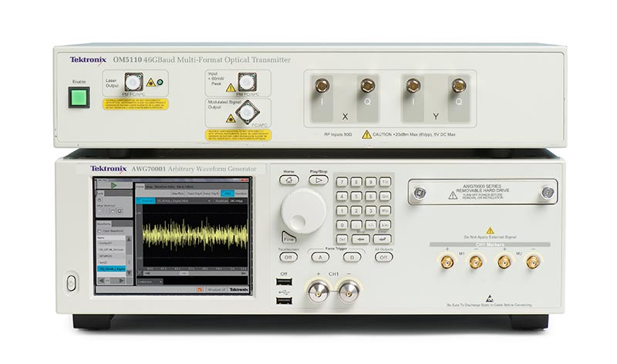Touch the Y polarization Q RF input
This screenshot has height=364, width=617.
click(x=459, y=85)
